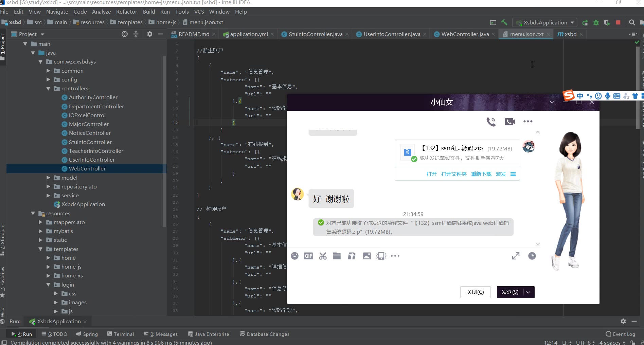Open the VCS menu
This screenshot has width=644, height=345.
199,12
